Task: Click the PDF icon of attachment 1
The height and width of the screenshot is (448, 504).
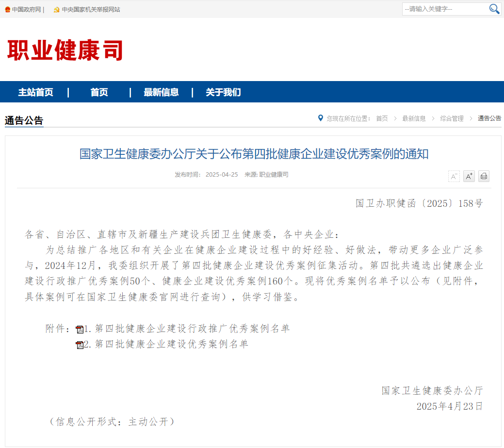Action: coord(80,330)
